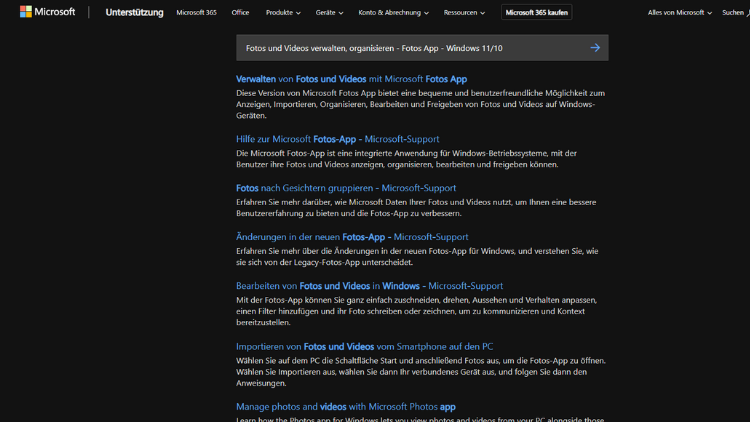Expand the Ressourcen dropdown
This screenshot has height=422, width=750.
(467, 13)
